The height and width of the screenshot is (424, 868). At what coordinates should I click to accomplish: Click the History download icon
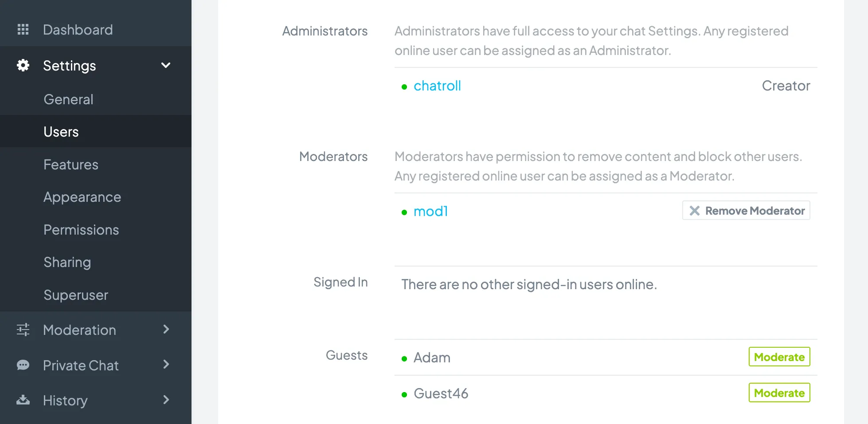point(23,400)
